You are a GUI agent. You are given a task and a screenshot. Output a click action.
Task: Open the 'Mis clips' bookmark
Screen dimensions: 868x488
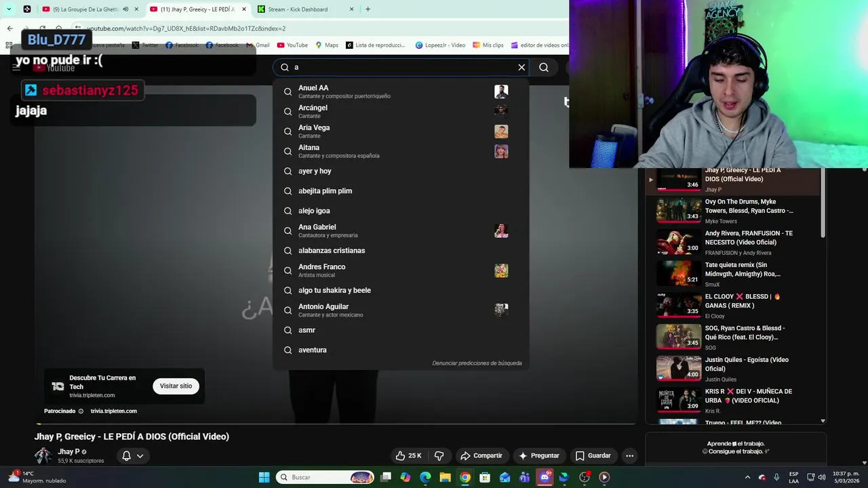click(488, 45)
